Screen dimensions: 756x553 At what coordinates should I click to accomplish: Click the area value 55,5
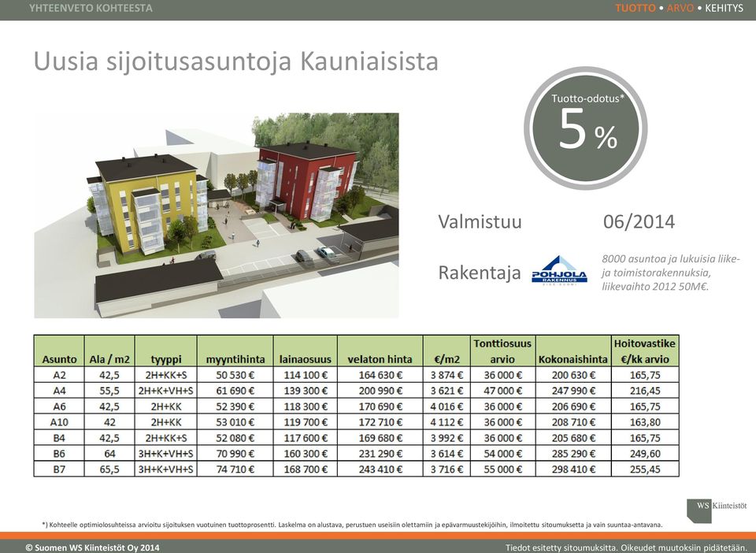pyautogui.click(x=109, y=391)
